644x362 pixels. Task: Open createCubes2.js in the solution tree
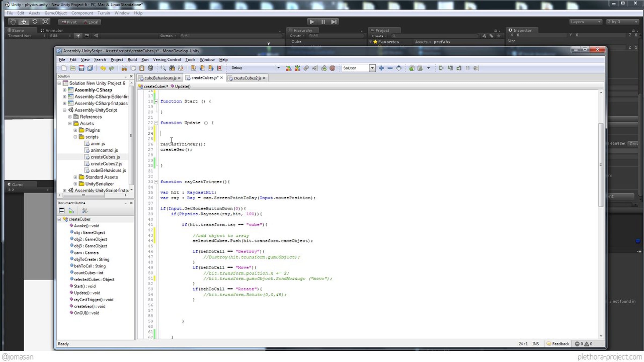coord(106,164)
